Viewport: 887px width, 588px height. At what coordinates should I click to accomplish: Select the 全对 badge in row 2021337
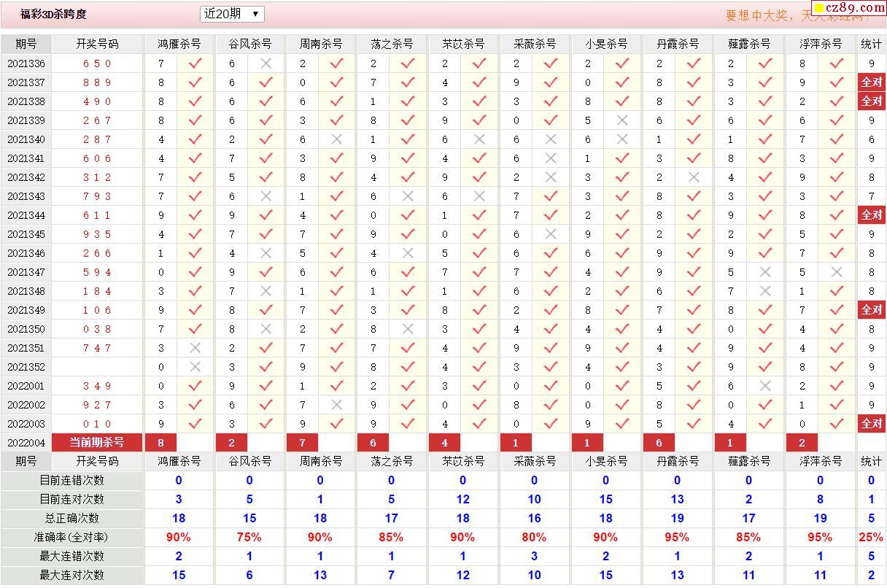coord(871,82)
